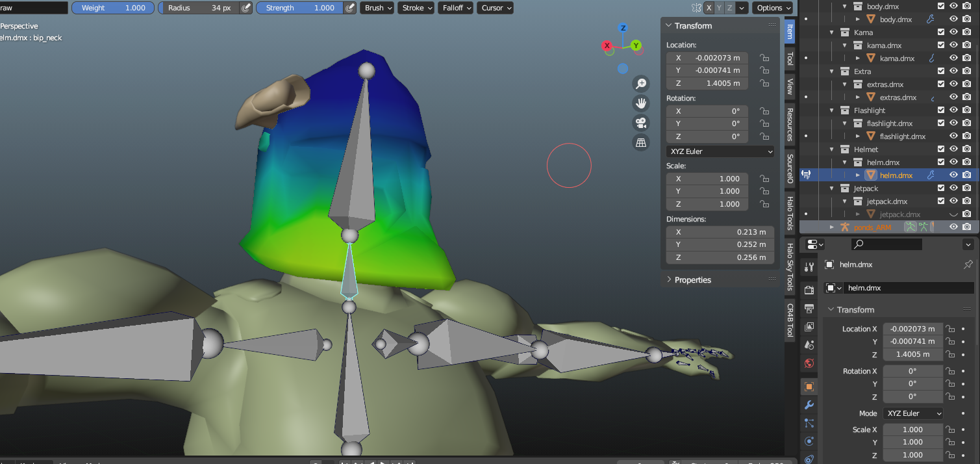Switch to the Halo Tools sidebar tab
The width and height of the screenshot is (980, 464).
[790, 214]
